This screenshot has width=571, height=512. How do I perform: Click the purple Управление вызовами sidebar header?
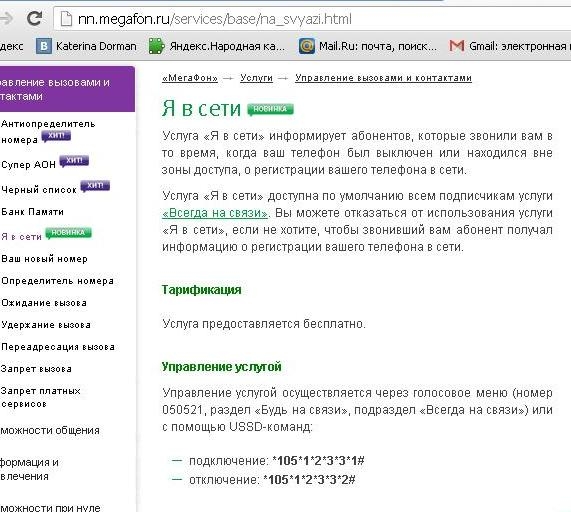click(67, 89)
